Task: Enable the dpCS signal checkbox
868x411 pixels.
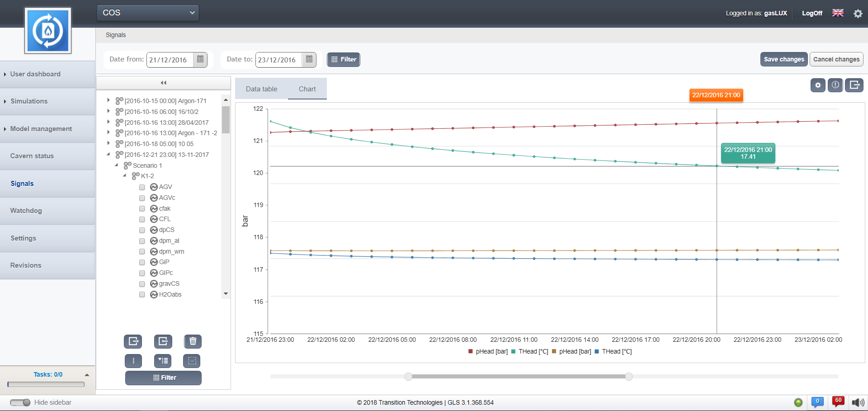Action: pos(142,230)
